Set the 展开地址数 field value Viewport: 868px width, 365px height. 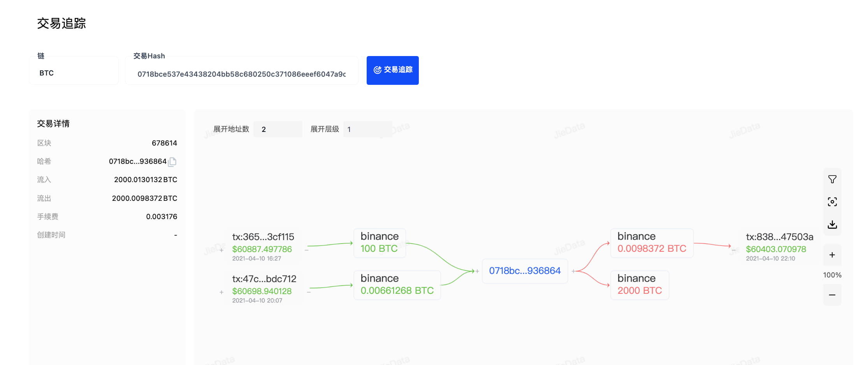[278, 129]
